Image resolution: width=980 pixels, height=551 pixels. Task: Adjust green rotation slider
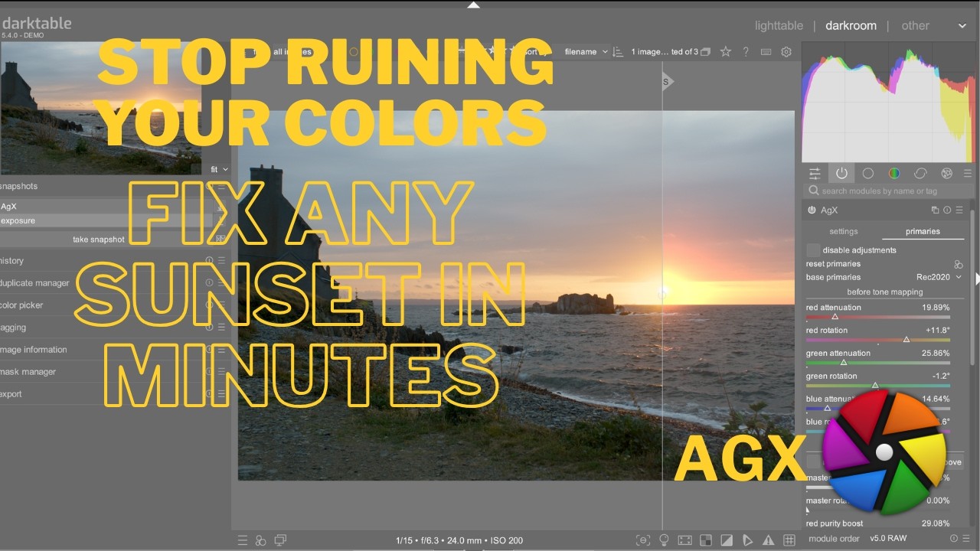point(878,380)
